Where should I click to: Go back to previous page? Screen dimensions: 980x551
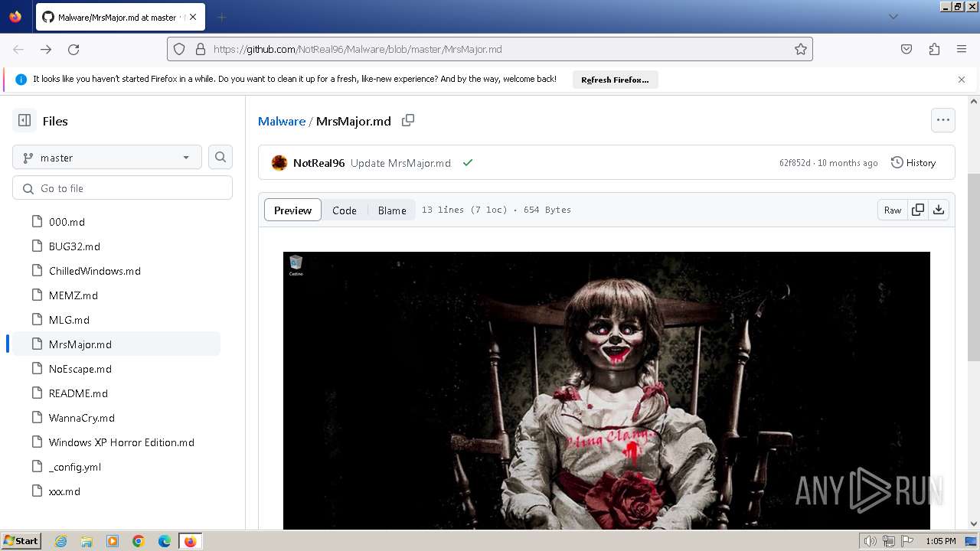pos(18,49)
